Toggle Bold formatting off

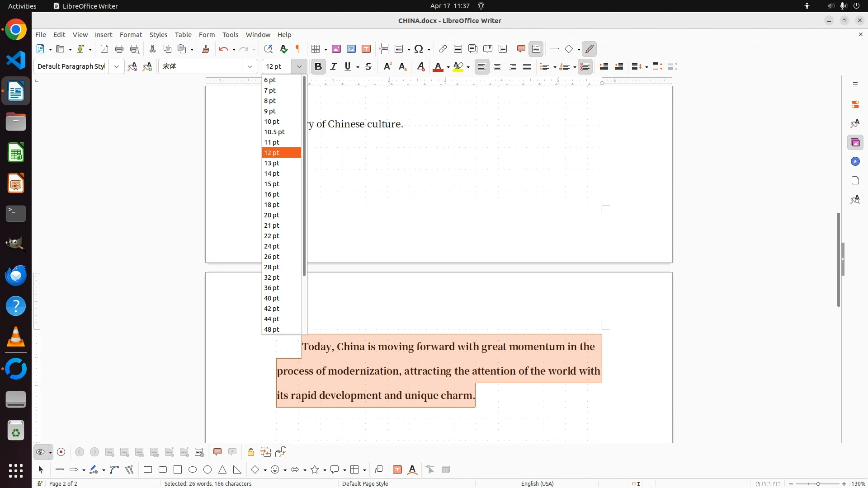pos(318,67)
